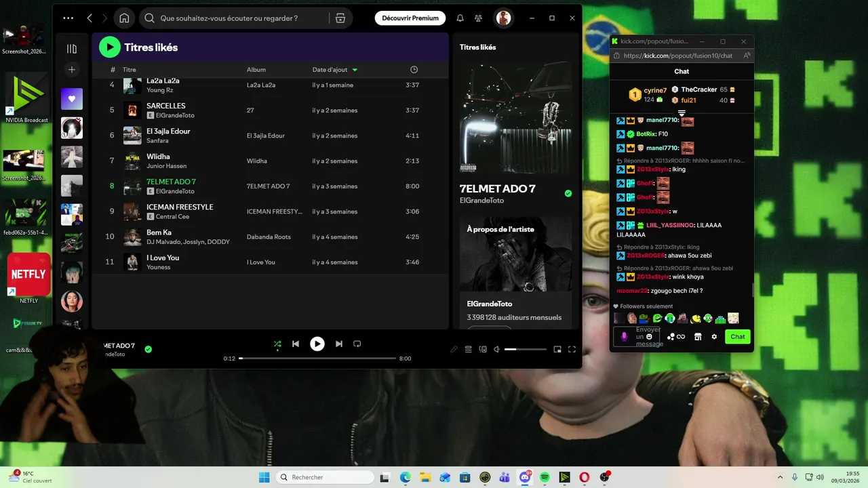Open artist link Junior Hassen
The image size is (868, 488).
(166, 166)
